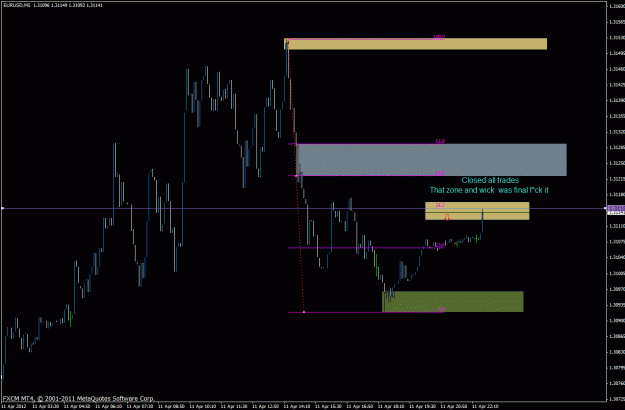
Task: Click the 0.0 Fibonacci level label
Action: point(440,310)
